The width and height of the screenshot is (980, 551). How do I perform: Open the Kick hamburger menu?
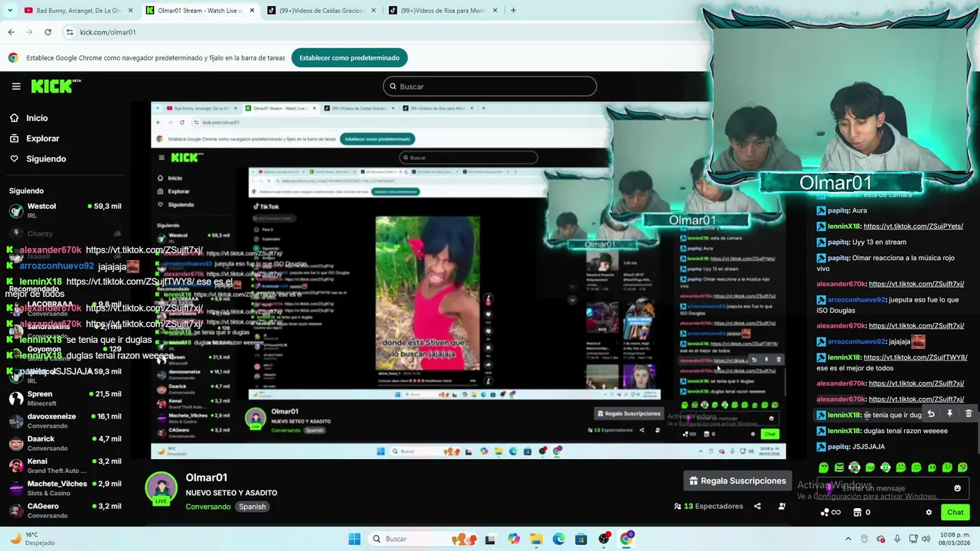[x=16, y=86]
